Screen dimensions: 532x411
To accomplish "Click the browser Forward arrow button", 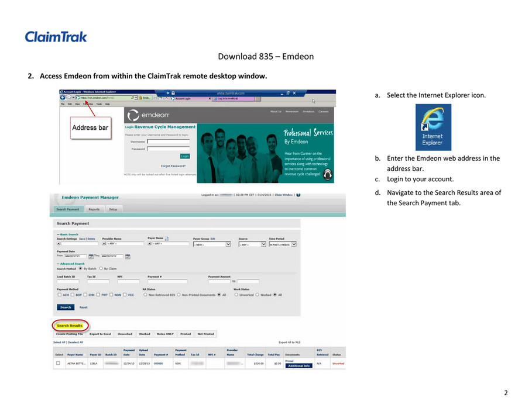I will point(68,98).
